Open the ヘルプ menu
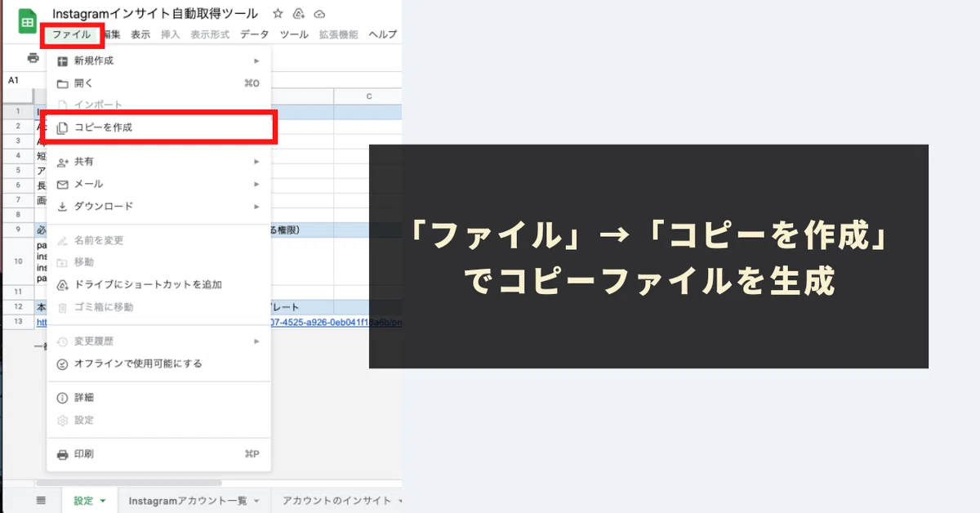The height and width of the screenshot is (513, 980). click(383, 34)
